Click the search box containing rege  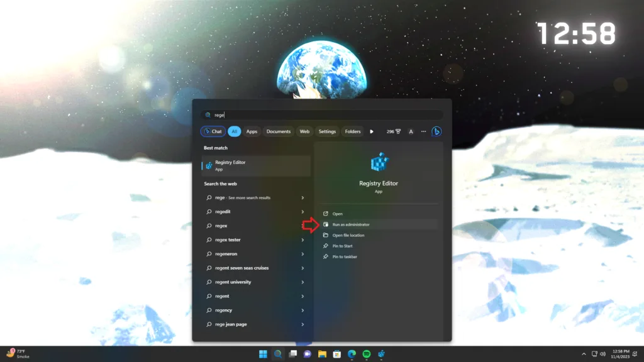click(321, 115)
